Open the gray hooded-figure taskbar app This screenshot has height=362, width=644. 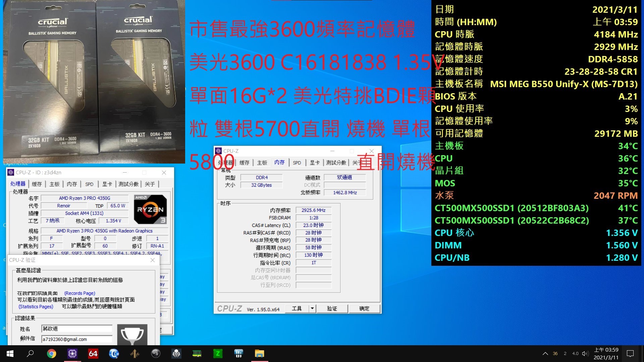tap(176, 354)
